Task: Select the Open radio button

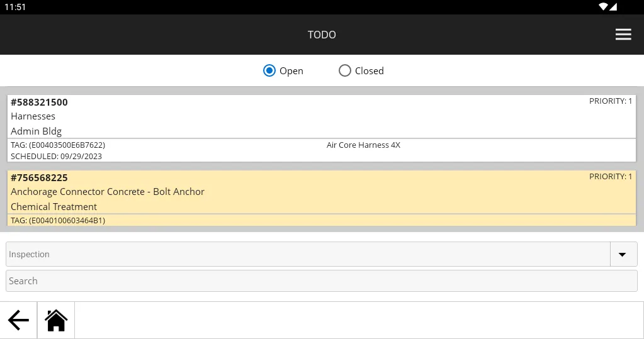Action: coord(269,70)
